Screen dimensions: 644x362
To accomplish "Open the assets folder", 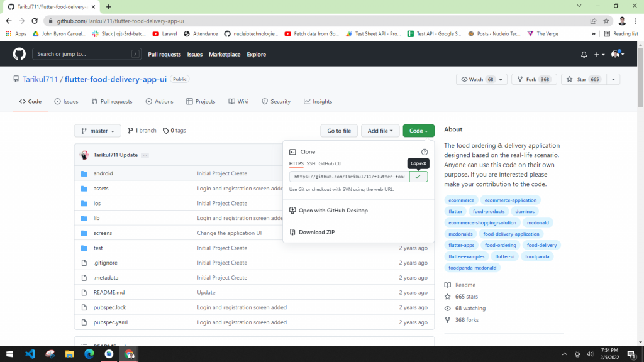I will click(101, 189).
